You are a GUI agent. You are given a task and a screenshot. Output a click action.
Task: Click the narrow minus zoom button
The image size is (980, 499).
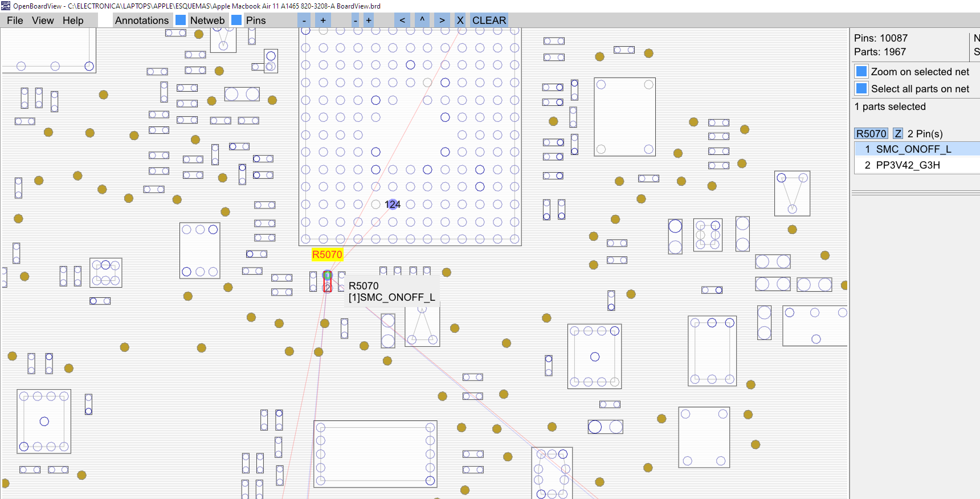pyautogui.click(x=356, y=21)
